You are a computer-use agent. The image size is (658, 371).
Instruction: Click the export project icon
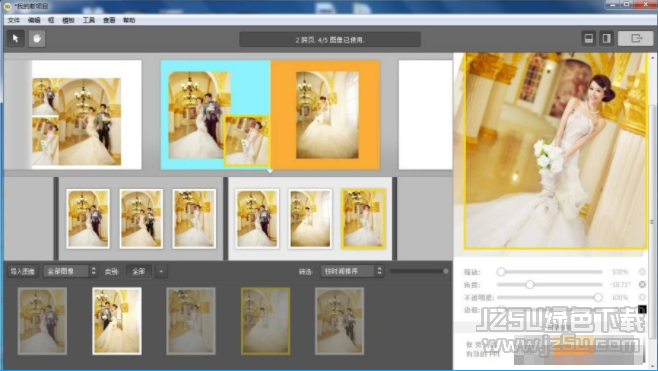[x=636, y=39]
